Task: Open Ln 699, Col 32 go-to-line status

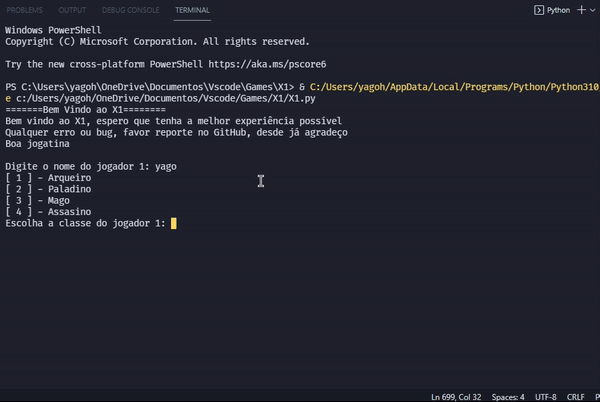Action: (456, 397)
